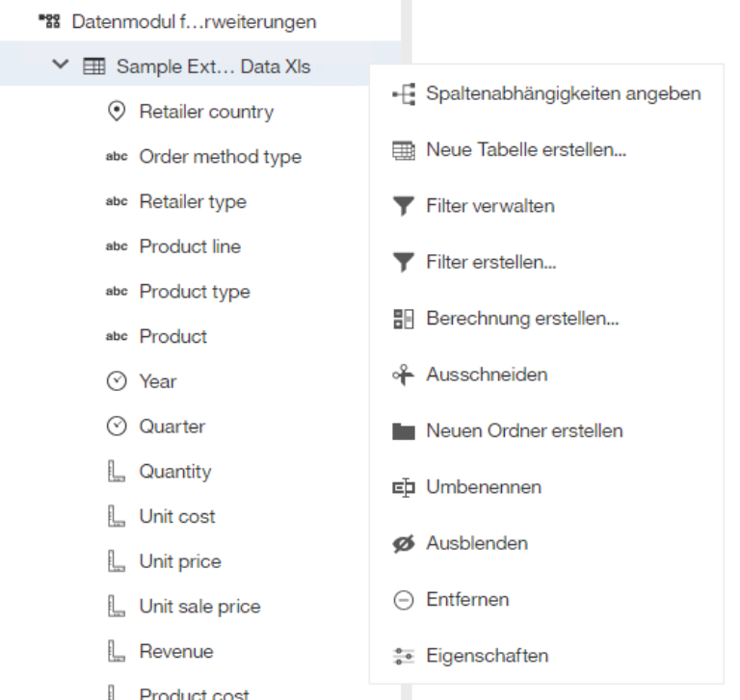The height and width of the screenshot is (700, 740).
Task: Click the abc icon next to Product
Action: pyautogui.click(x=117, y=336)
